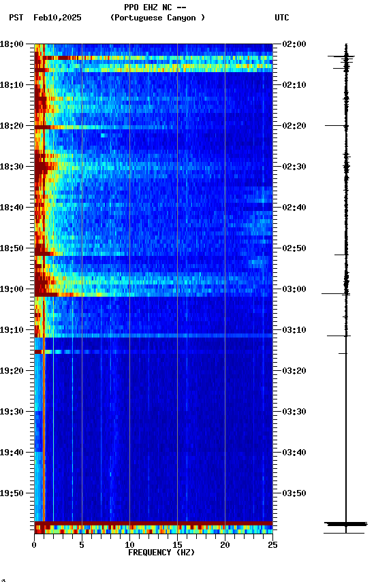376x588 pixels.
Task: Click the 18:40 PST time label
Action: click(12, 208)
